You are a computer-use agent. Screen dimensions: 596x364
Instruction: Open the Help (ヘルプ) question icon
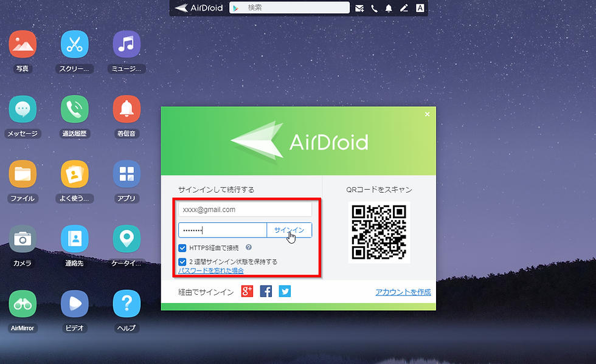pos(126,304)
